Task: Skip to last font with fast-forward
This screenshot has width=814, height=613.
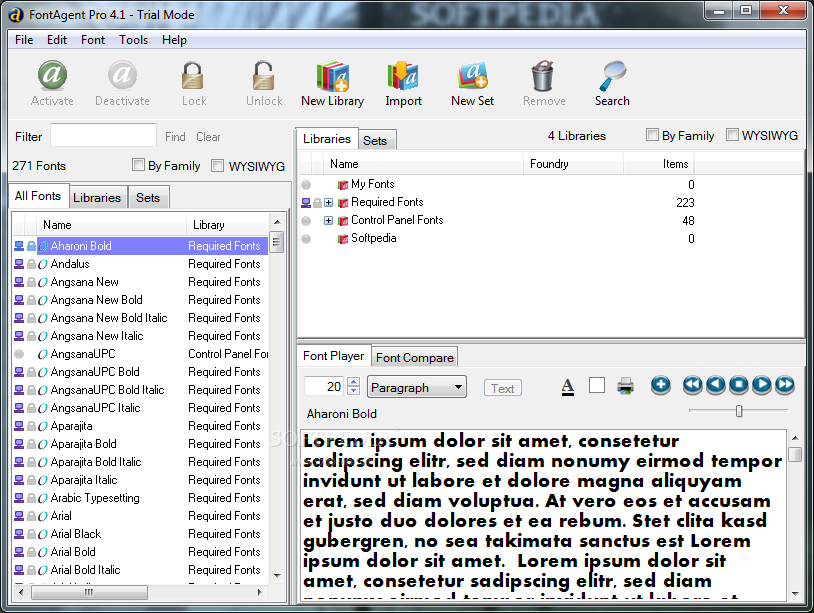Action: 785,385
